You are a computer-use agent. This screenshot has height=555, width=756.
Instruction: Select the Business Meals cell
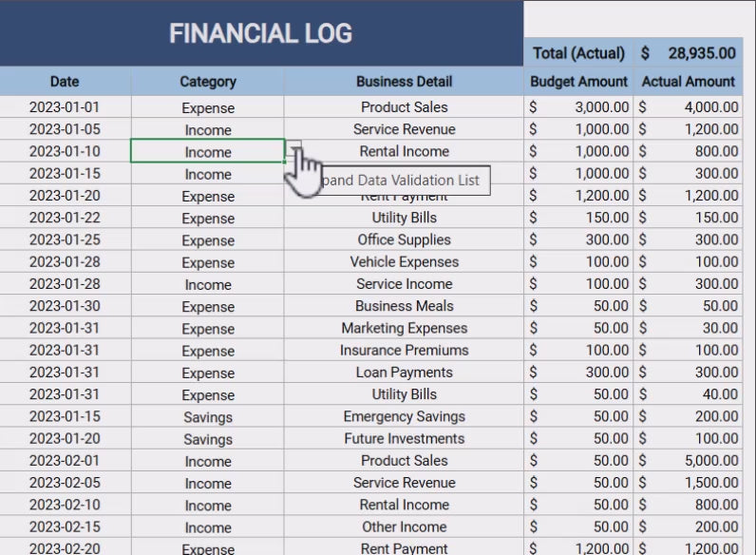coord(404,305)
